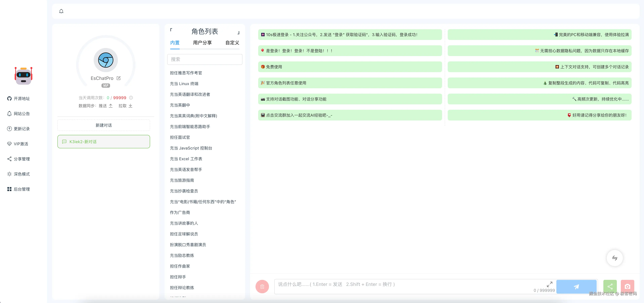Switch to the 用户分享 tab
This screenshot has height=303, width=644.
point(202,43)
